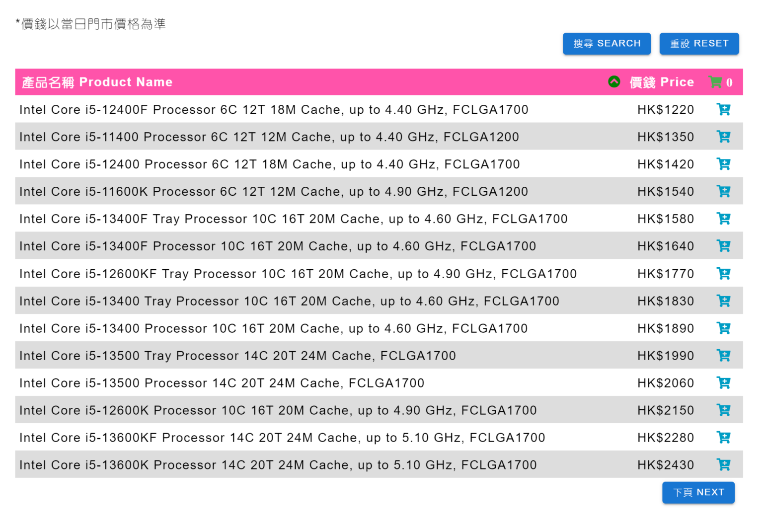The width and height of the screenshot is (763, 532).
Task: Add i5-13400F Tray Processor to cart
Action: [724, 219]
